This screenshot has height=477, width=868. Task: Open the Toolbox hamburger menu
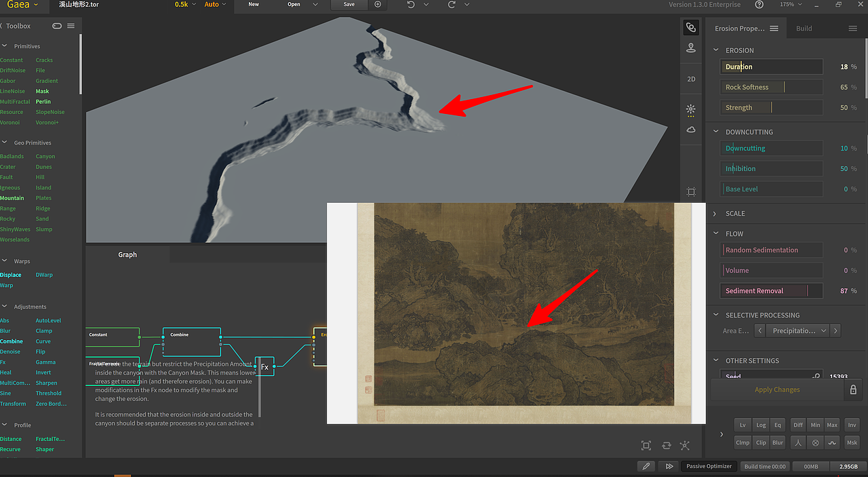click(x=71, y=26)
